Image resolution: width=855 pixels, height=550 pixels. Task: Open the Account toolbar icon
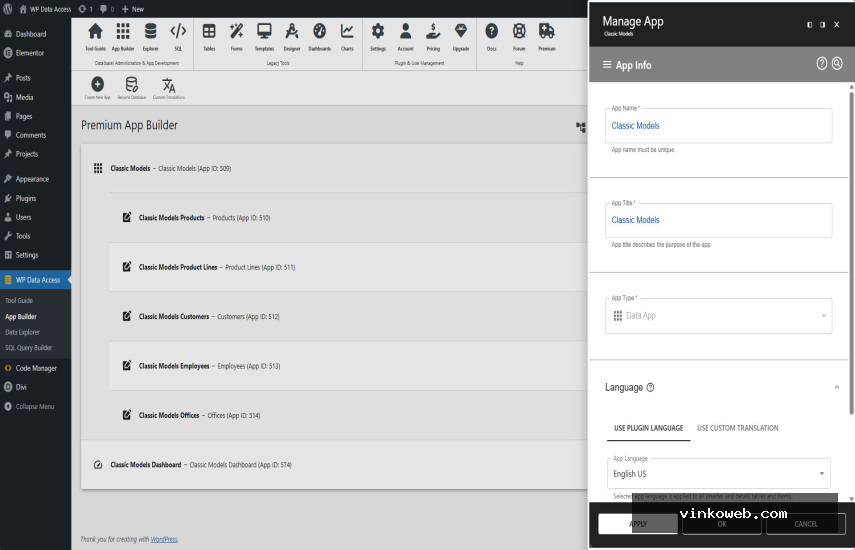coord(405,32)
